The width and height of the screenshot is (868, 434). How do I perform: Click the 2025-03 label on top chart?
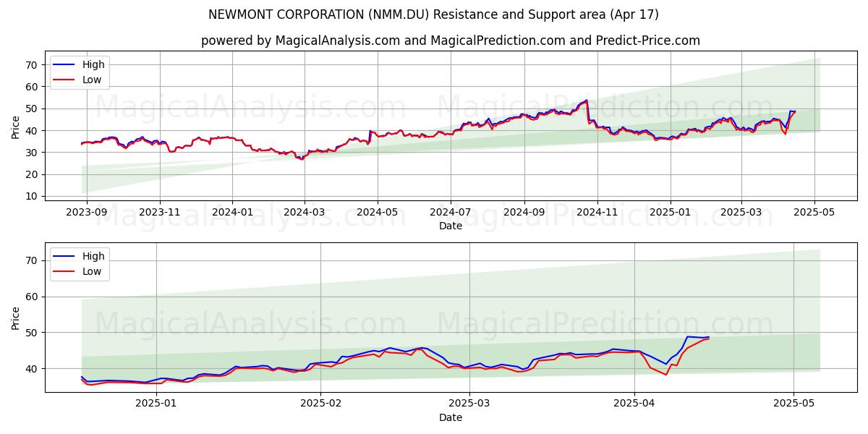(x=741, y=213)
